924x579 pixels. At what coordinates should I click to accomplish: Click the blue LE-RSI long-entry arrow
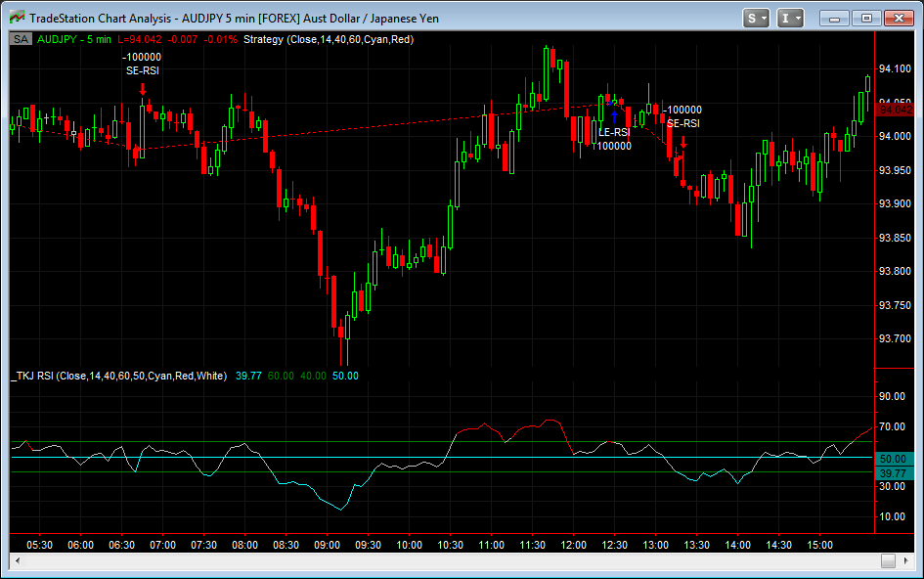(x=614, y=116)
